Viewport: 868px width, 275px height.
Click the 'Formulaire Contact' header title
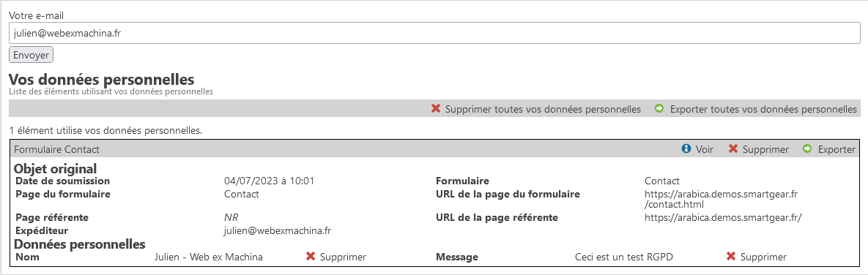click(56, 149)
